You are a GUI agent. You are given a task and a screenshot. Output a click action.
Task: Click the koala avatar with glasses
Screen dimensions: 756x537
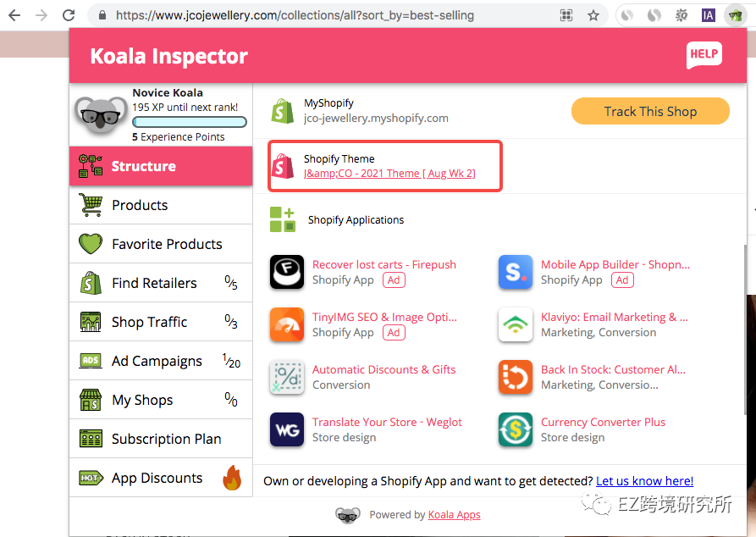[102, 115]
